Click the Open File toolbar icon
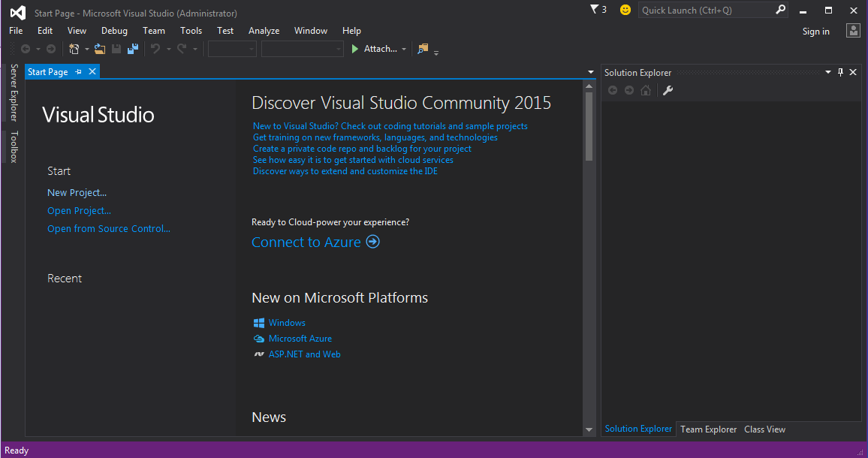 (x=99, y=49)
